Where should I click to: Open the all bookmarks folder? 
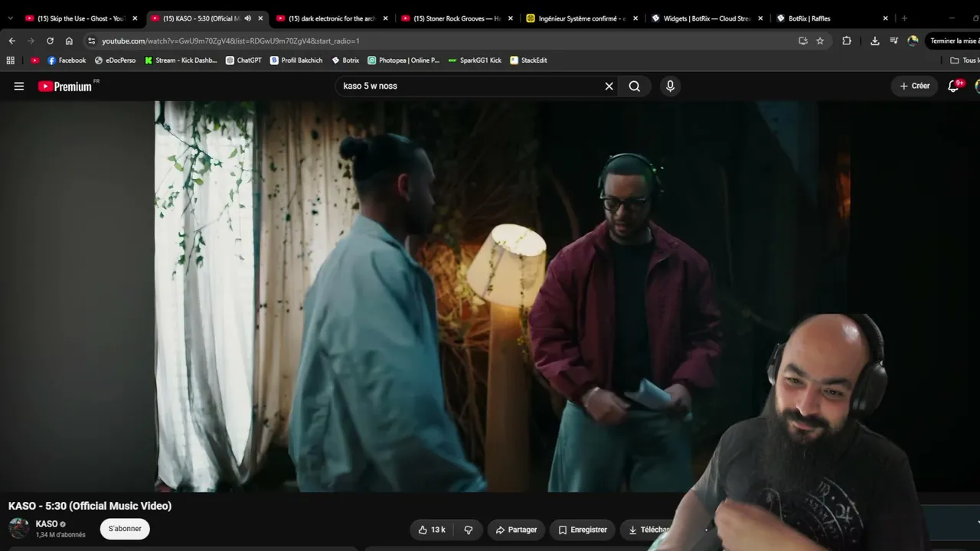pyautogui.click(x=964, y=60)
